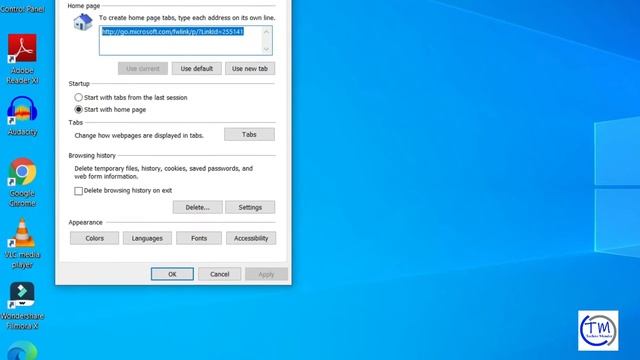Viewport: 640px width, 360px height.
Task: Click the greyed Apply button
Action: point(267,274)
